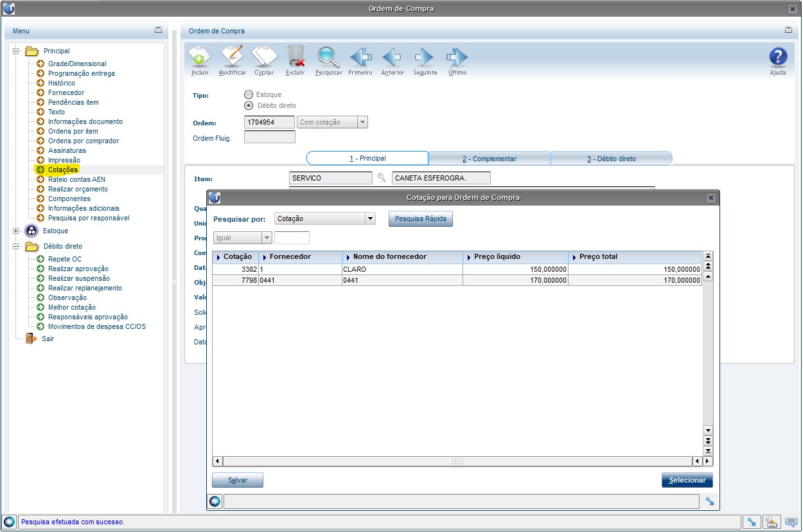Open Rateio contas AEN menu item

click(x=76, y=179)
